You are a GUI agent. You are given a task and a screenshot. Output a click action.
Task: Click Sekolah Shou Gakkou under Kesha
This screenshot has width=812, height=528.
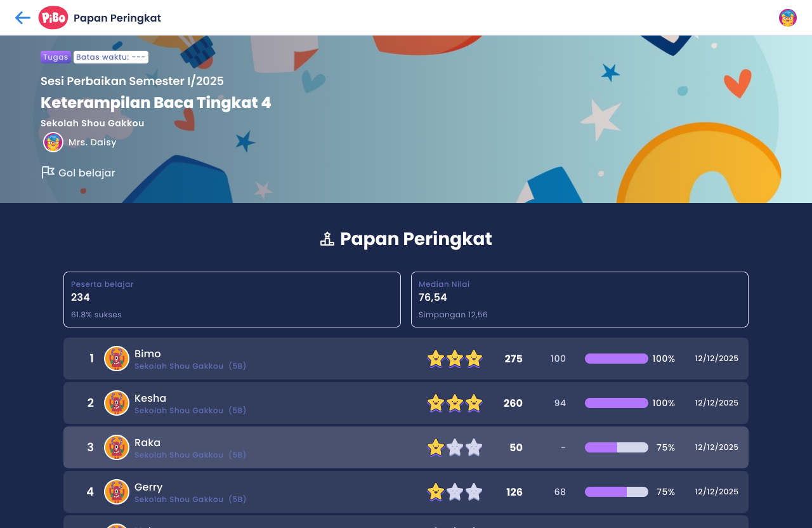pyautogui.click(x=179, y=411)
